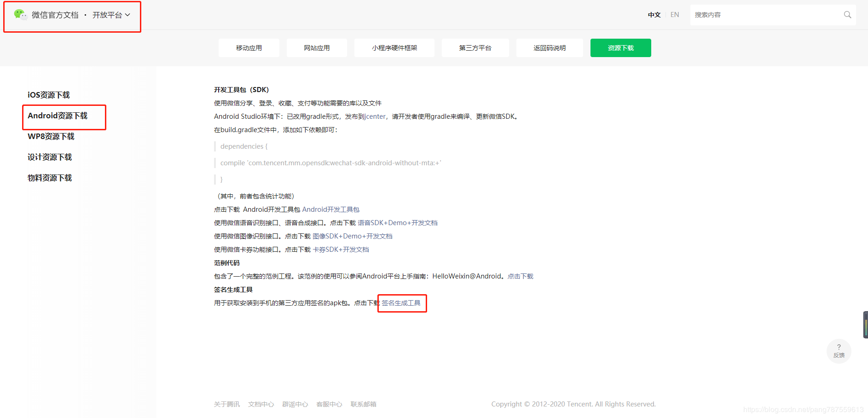Screen dimensions: 868x418
Task: Open the 返回码说明 page
Action: [549, 47]
